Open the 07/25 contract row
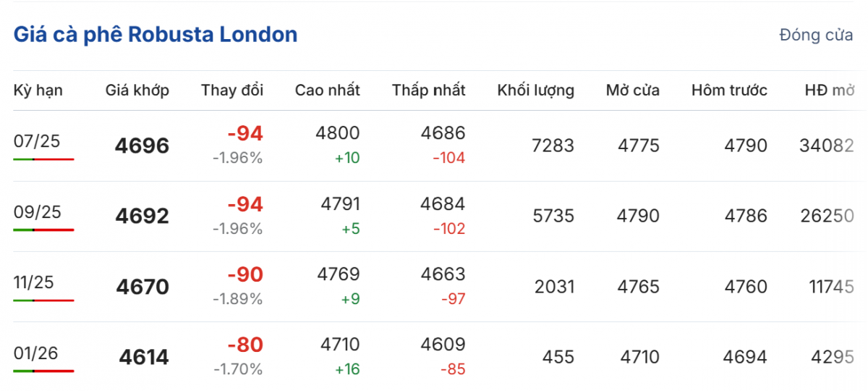Screen dimensions: 868x391 tap(37, 141)
